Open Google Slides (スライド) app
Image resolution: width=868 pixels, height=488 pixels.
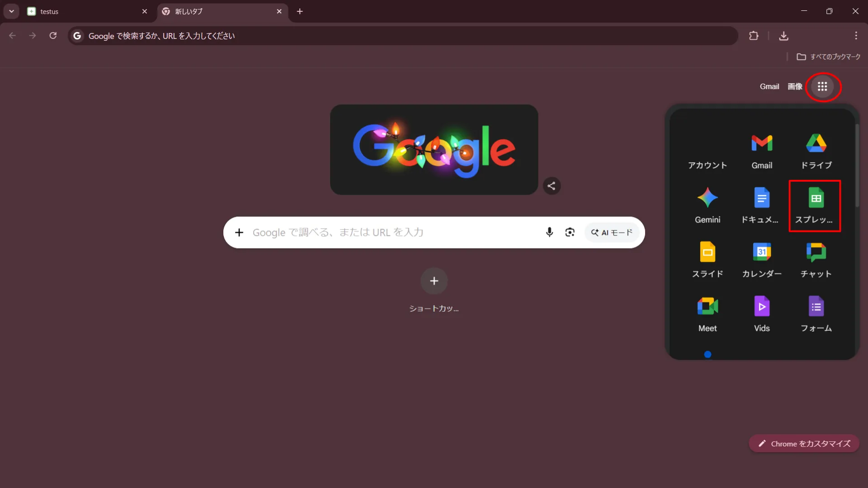click(x=708, y=260)
